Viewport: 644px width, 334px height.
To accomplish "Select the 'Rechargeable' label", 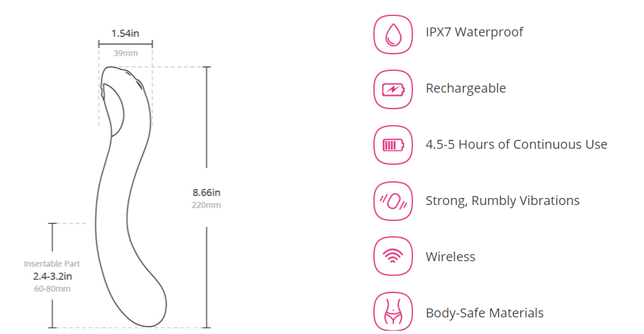I will (x=466, y=88).
